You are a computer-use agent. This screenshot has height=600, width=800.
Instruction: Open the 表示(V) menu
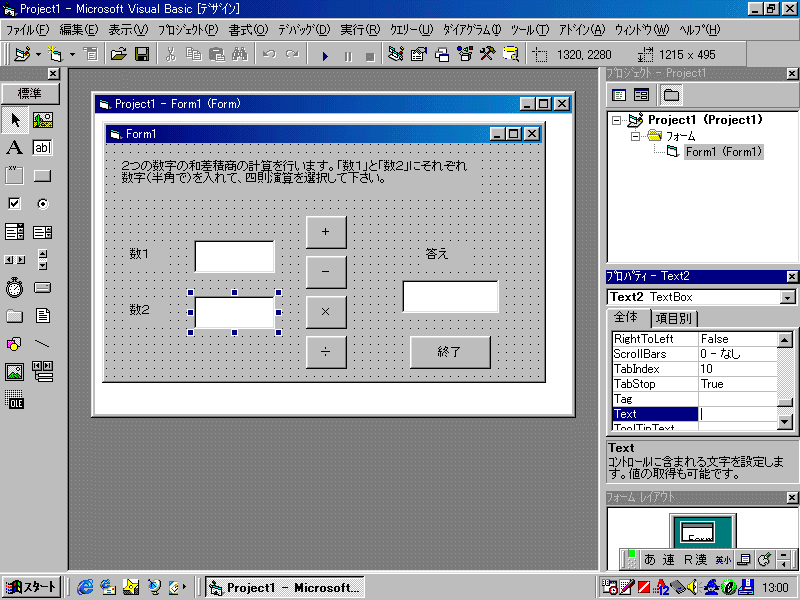(128, 30)
